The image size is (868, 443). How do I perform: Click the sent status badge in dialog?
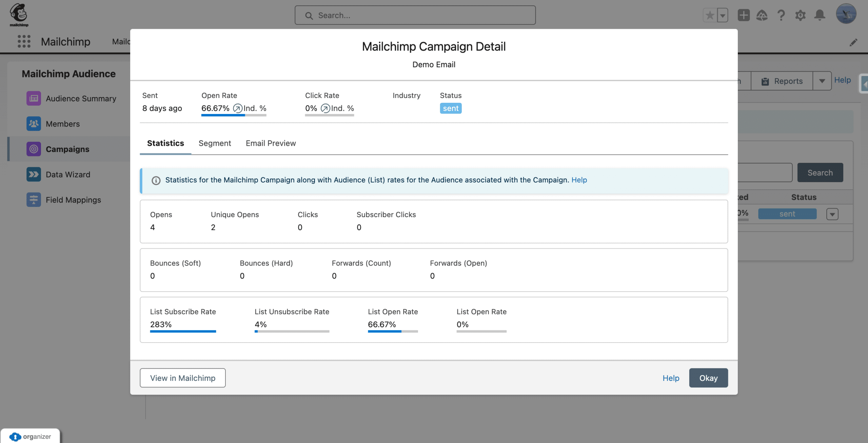tap(451, 108)
